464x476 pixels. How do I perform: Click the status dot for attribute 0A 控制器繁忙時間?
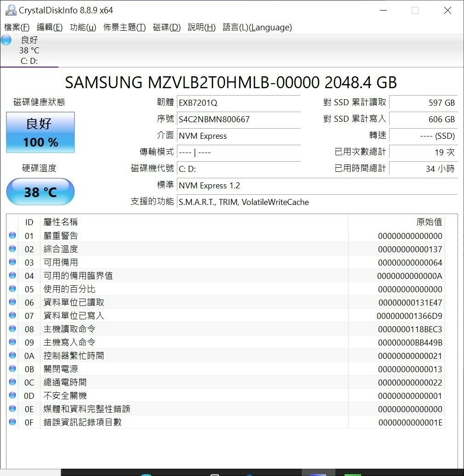point(12,355)
